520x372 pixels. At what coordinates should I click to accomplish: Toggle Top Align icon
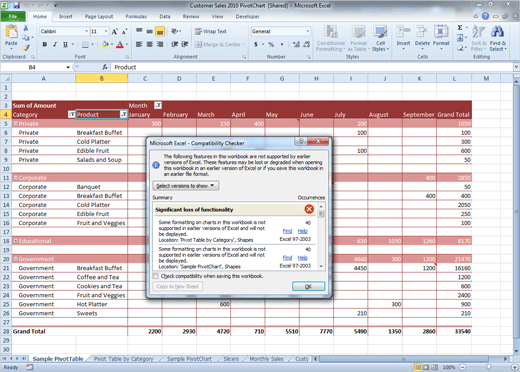point(139,32)
